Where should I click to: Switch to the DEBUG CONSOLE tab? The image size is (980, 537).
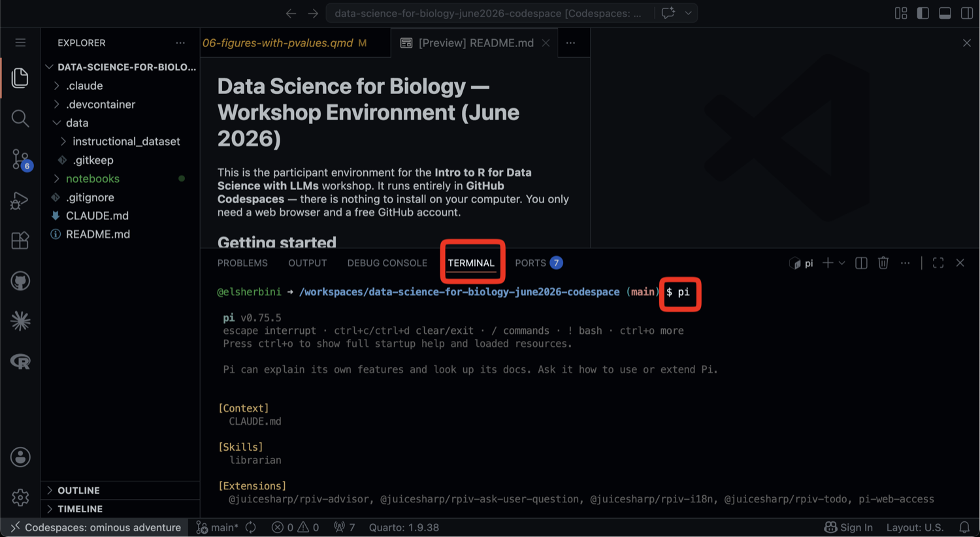[x=387, y=263]
